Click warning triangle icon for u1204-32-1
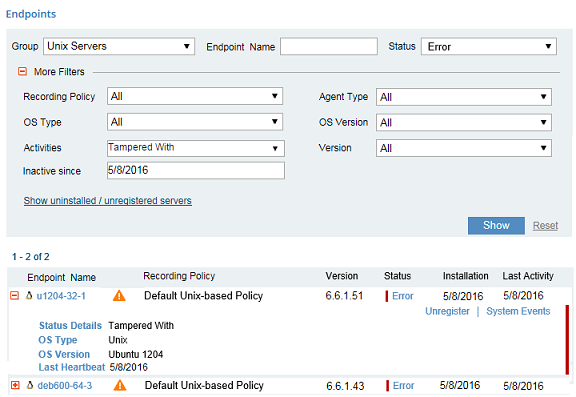This screenshot has width=576, height=397. (119, 296)
